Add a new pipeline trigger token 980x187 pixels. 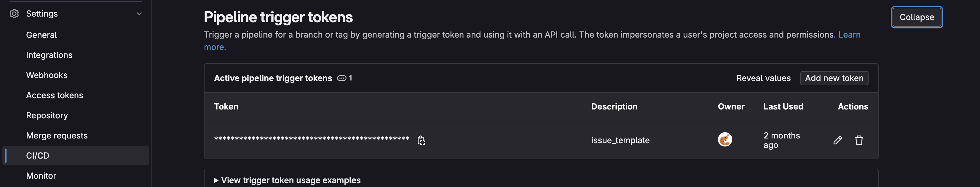point(834,78)
